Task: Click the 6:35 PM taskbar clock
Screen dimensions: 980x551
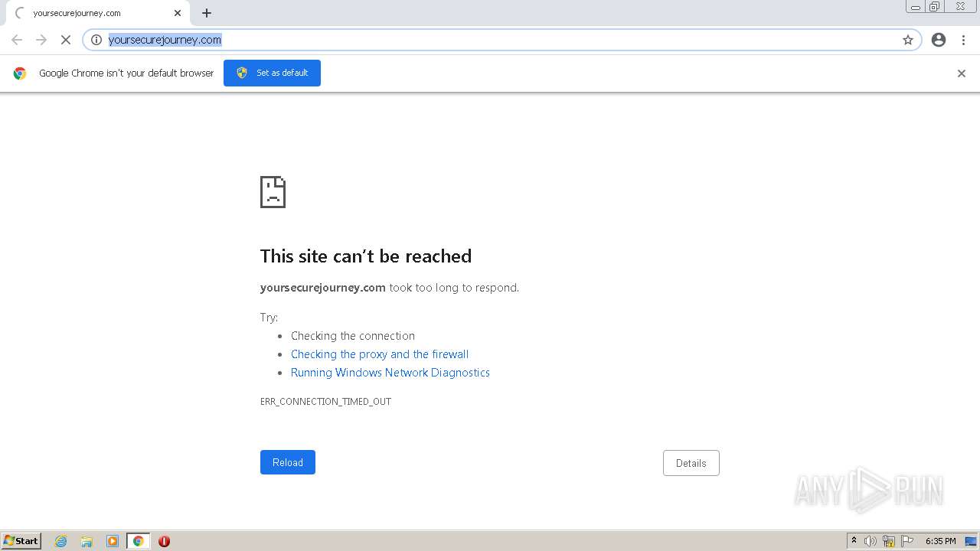Action: (x=940, y=541)
